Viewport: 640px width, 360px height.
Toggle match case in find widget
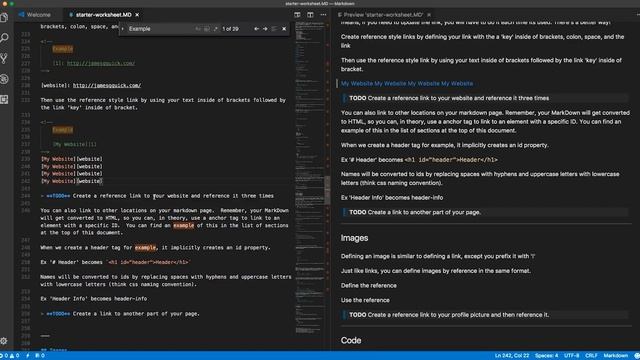pos(198,29)
